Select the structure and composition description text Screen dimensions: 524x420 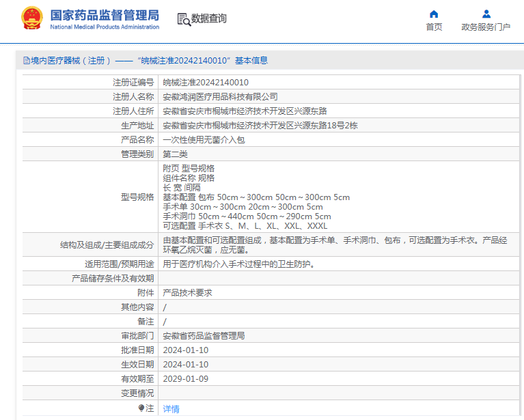click(x=335, y=245)
